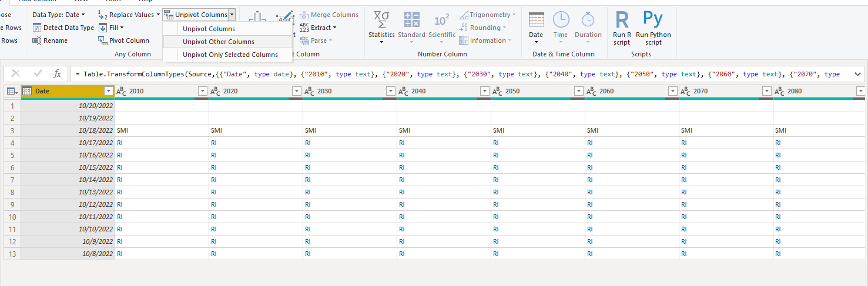
Task: Click RI cell in 2080 column, 10/8/2022 row
Action: [820, 254]
